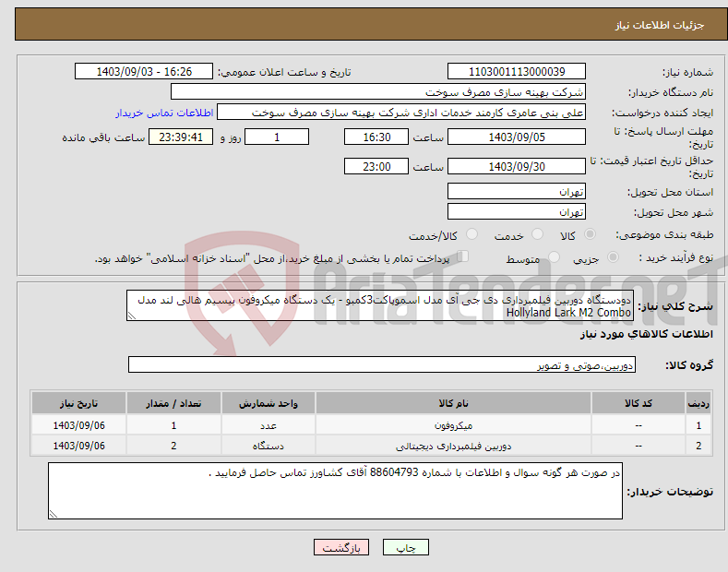This screenshot has width=728, height=572.
Task: Click the تعداد / مقدار column header
Action: tap(173, 403)
